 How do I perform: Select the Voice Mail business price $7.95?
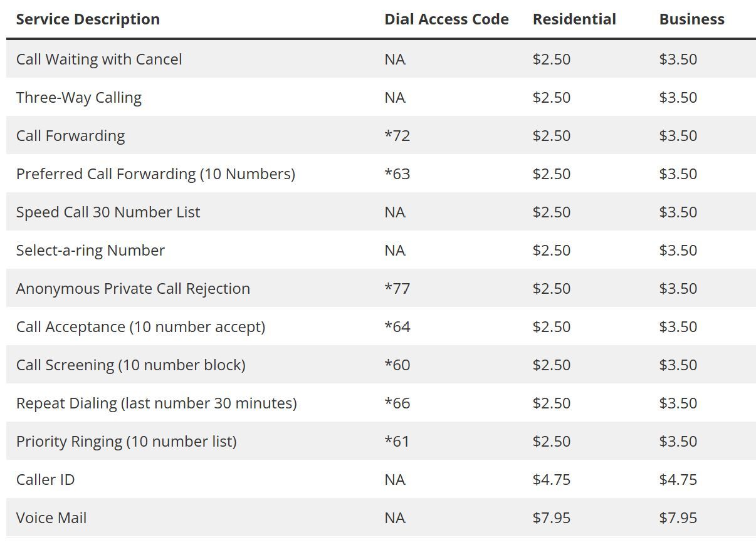678,518
